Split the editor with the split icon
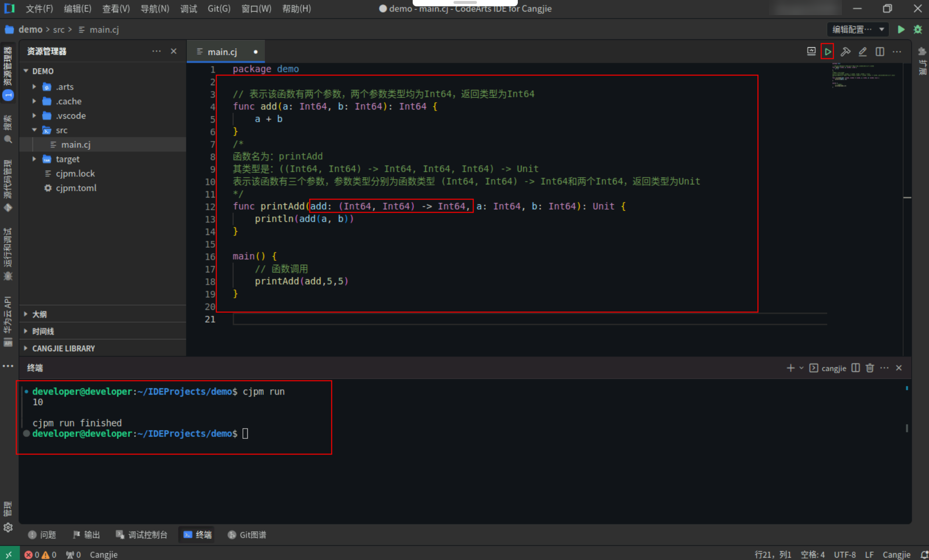The height and width of the screenshot is (560, 929). coord(880,52)
